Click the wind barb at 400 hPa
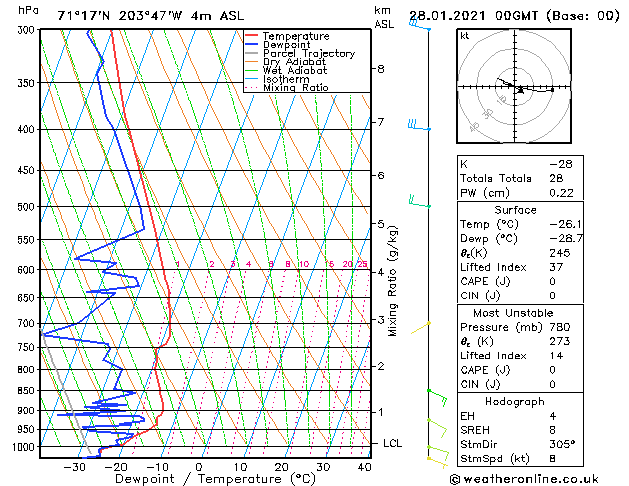629x486 pixels. pyautogui.click(x=419, y=125)
